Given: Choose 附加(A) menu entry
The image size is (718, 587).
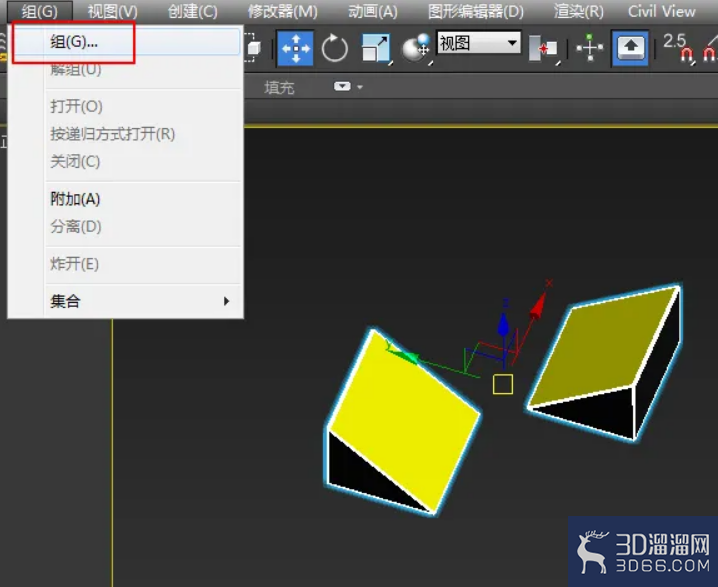Looking at the screenshot, I should [126, 199].
